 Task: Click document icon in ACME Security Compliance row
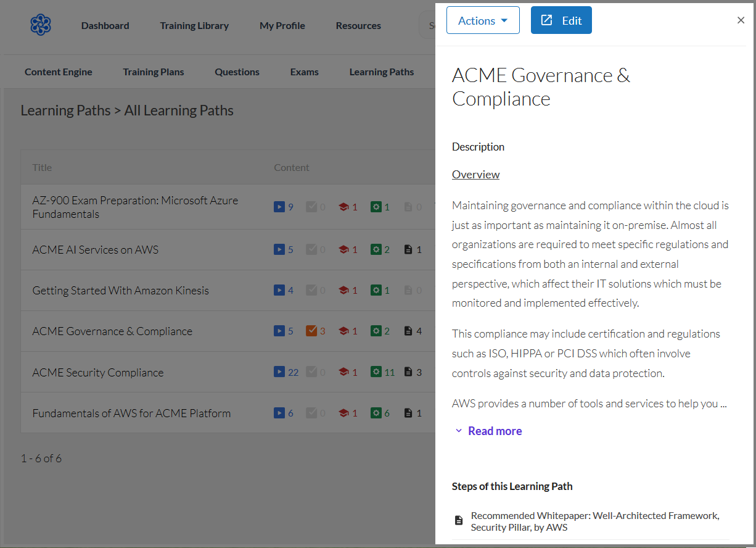[408, 372]
